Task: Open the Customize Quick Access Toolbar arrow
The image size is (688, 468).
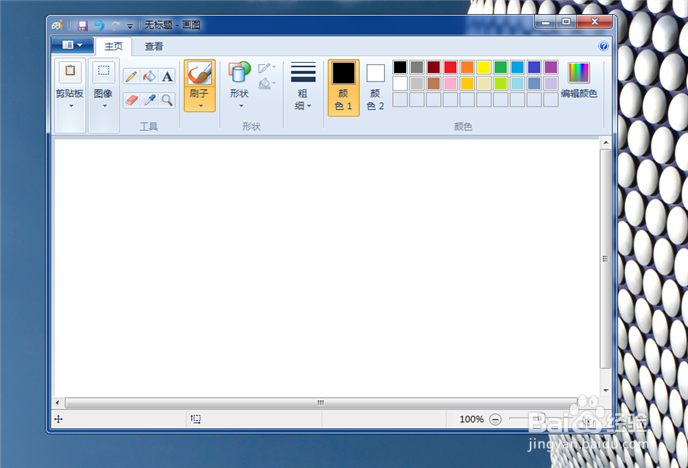Action: (x=130, y=26)
